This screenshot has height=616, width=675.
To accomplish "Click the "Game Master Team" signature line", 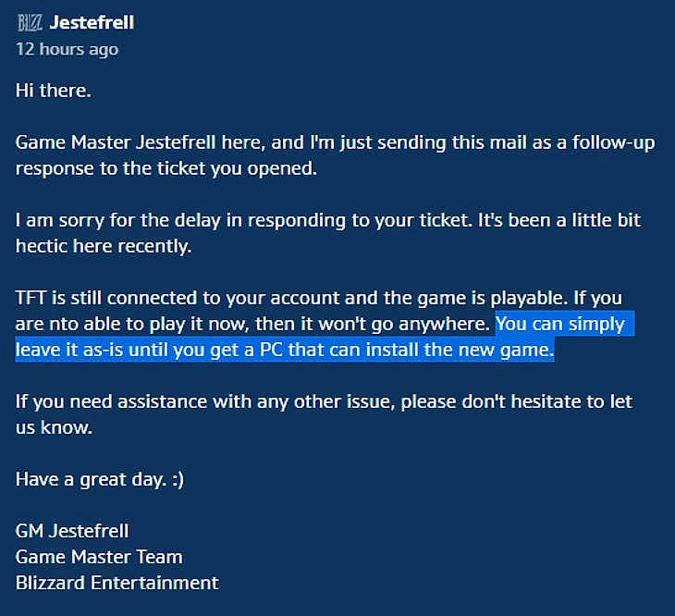I will 99,557.
